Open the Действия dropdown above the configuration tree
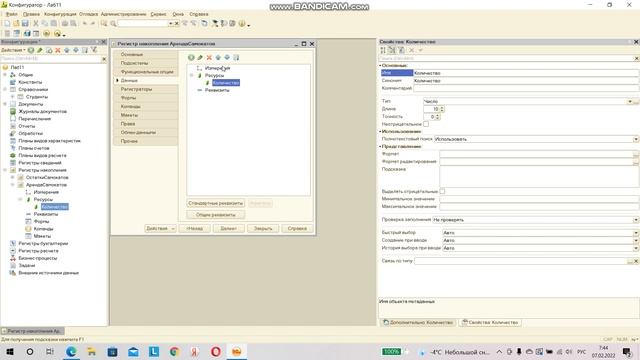640x360 pixels. 13,50
